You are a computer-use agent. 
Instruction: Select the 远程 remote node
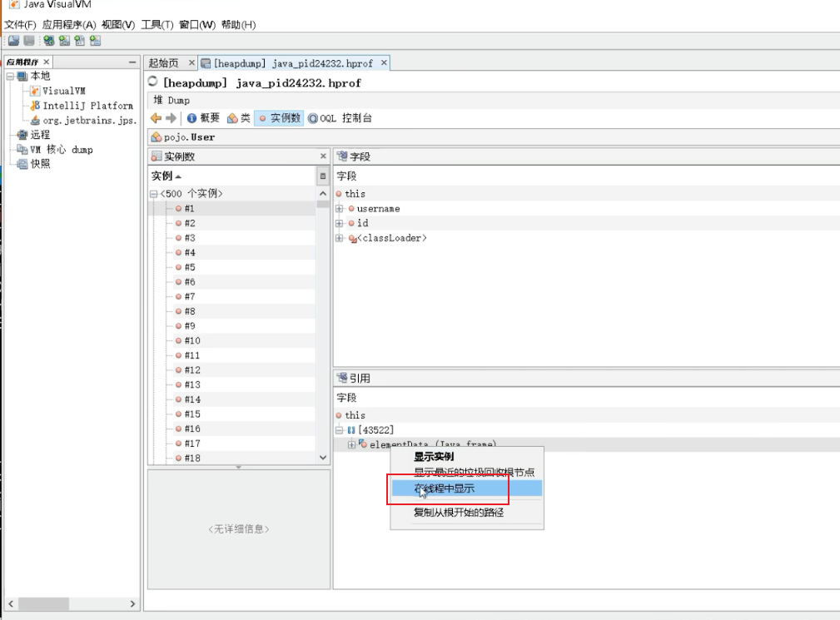point(34,135)
